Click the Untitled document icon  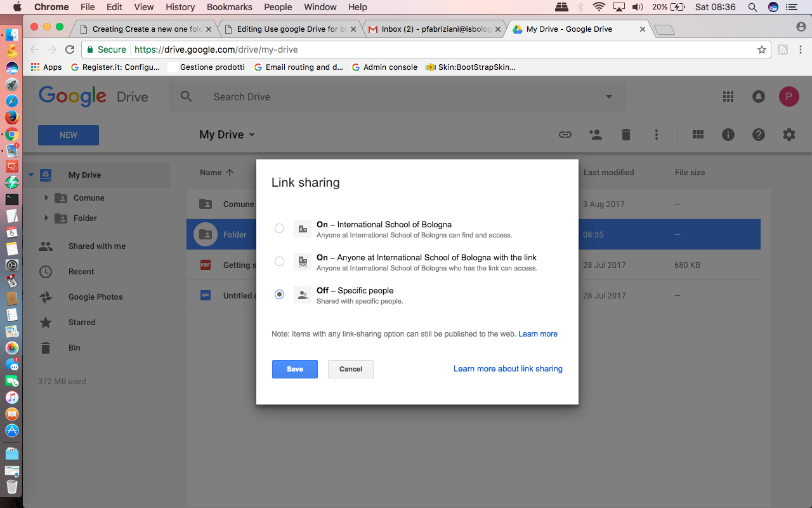[x=206, y=295]
